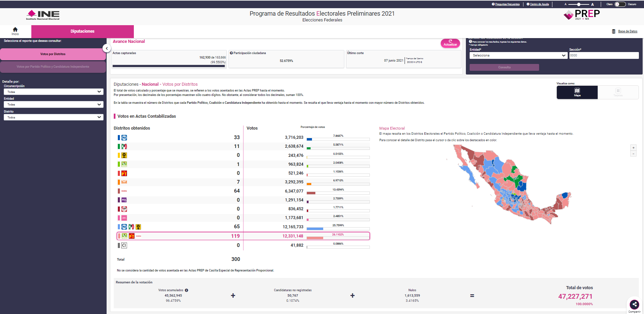Open the PAN party row logo

[x=124, y=138]
